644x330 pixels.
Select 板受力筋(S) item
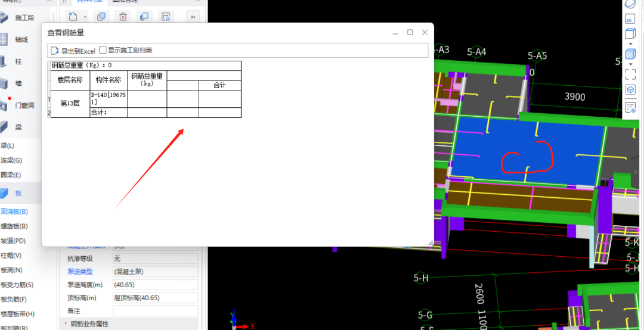point(17,285)
